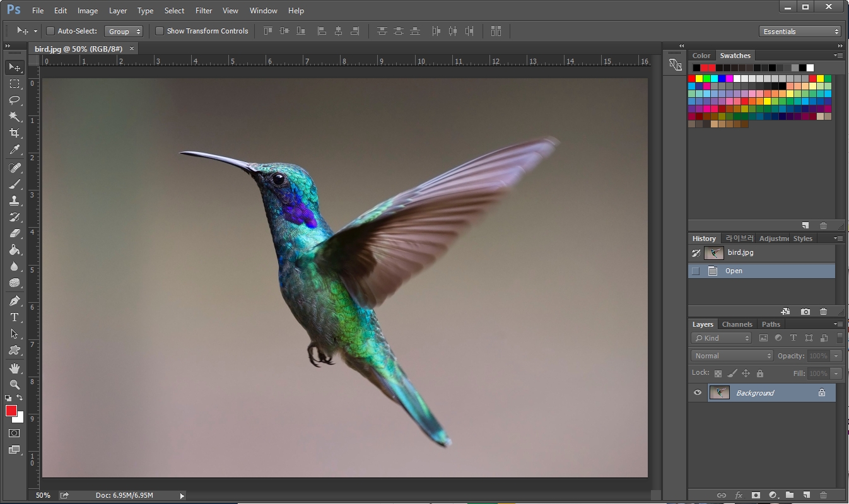The width and height of the screenshot is (849, 504).
Task: Select the Lasso tool
Action: (x=15, y=100)
